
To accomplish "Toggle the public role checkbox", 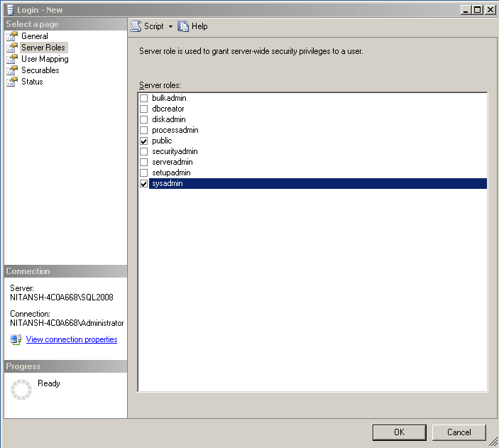I will tap(144, 141).
